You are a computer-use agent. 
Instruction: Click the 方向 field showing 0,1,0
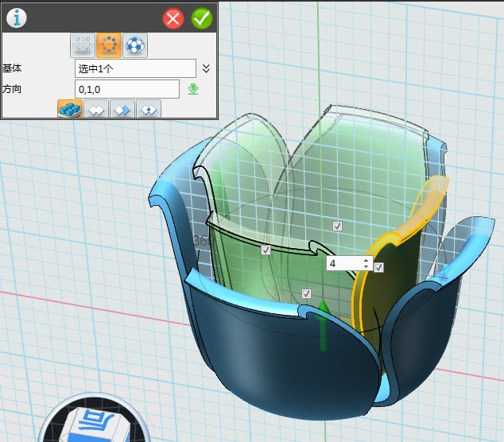click(127, 89)
